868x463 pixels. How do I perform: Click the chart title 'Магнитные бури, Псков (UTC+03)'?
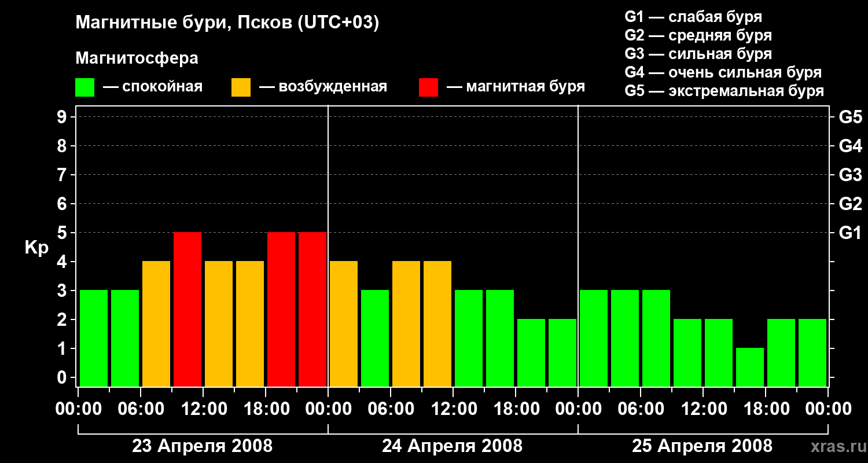(x=227, y=23)
